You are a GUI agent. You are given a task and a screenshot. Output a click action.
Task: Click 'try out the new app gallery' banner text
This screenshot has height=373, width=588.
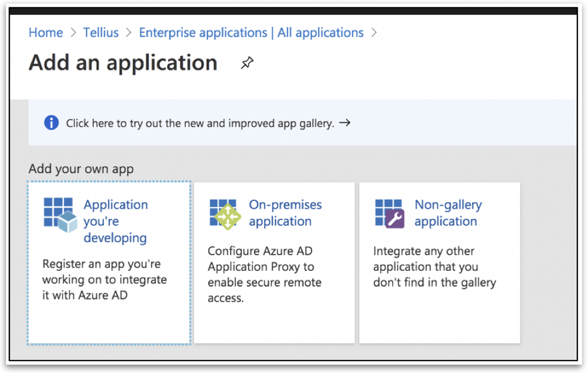pos(200,124)
